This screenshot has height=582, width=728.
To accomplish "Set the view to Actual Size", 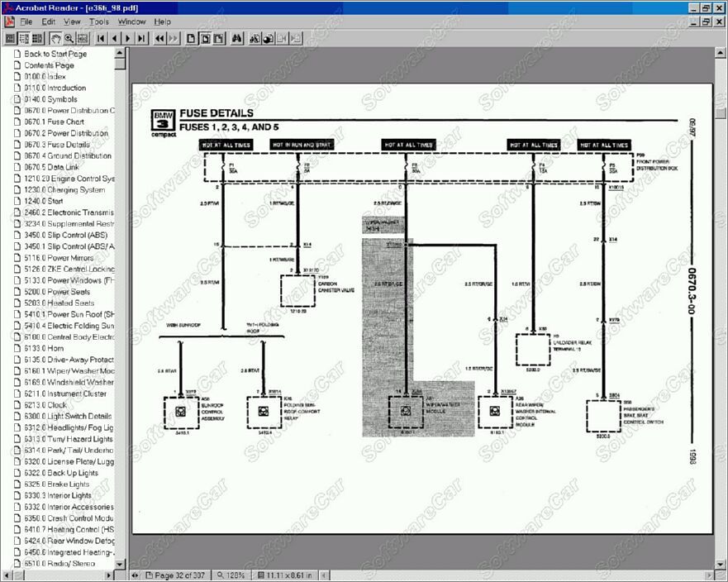I will click(191, 38).
